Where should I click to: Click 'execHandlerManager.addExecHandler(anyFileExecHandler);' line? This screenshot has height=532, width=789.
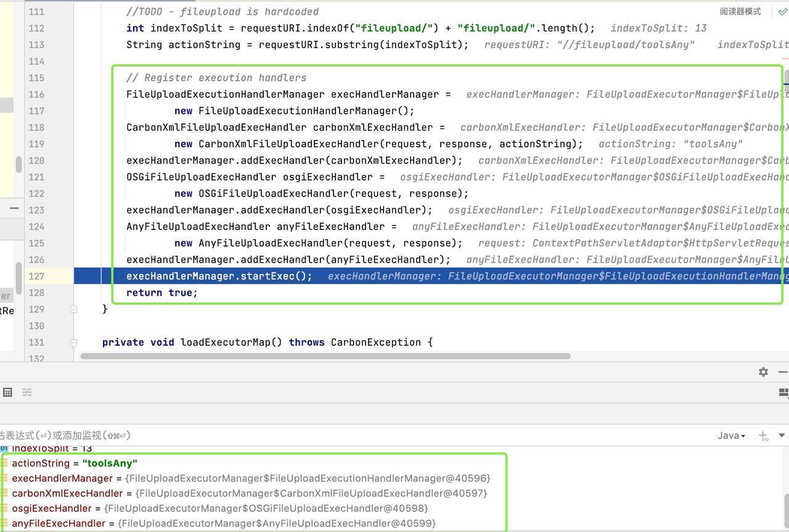(x=288, y=260)
